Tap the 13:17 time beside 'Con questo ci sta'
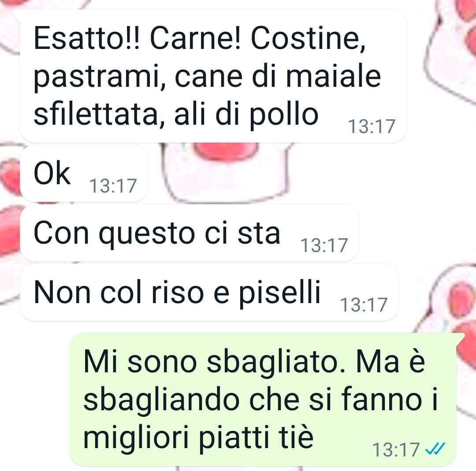The image size is (476, 471). coord(324,245)
